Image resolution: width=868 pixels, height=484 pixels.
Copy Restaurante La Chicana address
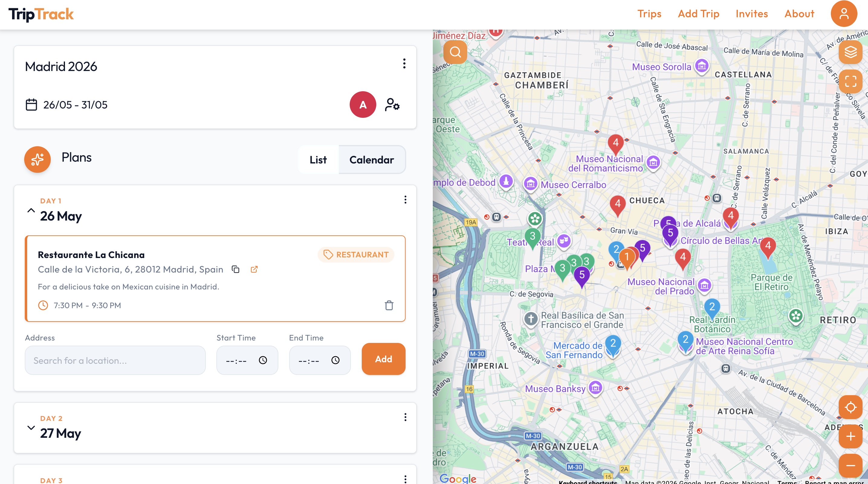(235, 269)
